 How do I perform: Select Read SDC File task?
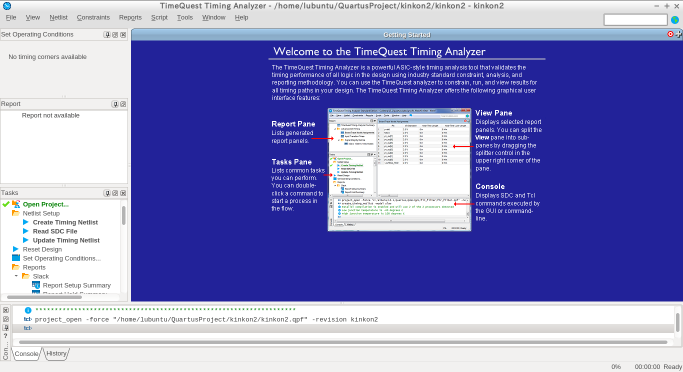(55, 232)
